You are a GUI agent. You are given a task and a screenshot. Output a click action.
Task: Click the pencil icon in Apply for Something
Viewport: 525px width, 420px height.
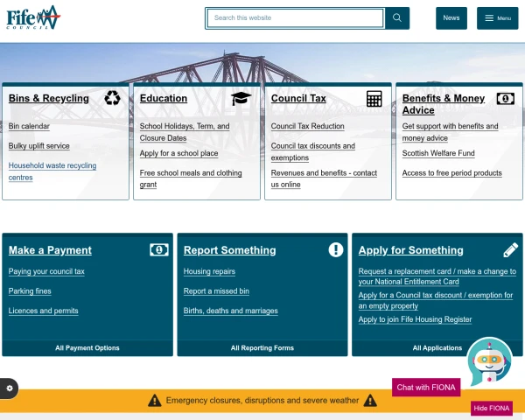tap(511, 250)
